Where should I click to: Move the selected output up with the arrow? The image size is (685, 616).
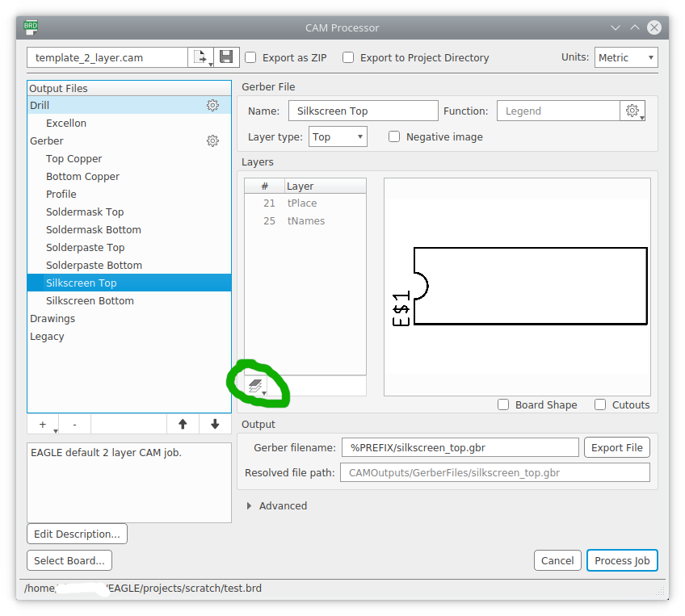tap(183, 424)
